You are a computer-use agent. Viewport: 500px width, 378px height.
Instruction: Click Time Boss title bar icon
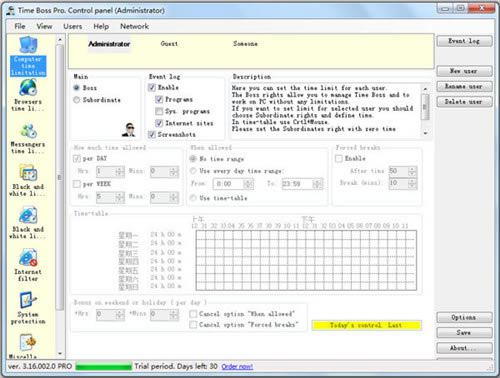click(x=11, y=11)
